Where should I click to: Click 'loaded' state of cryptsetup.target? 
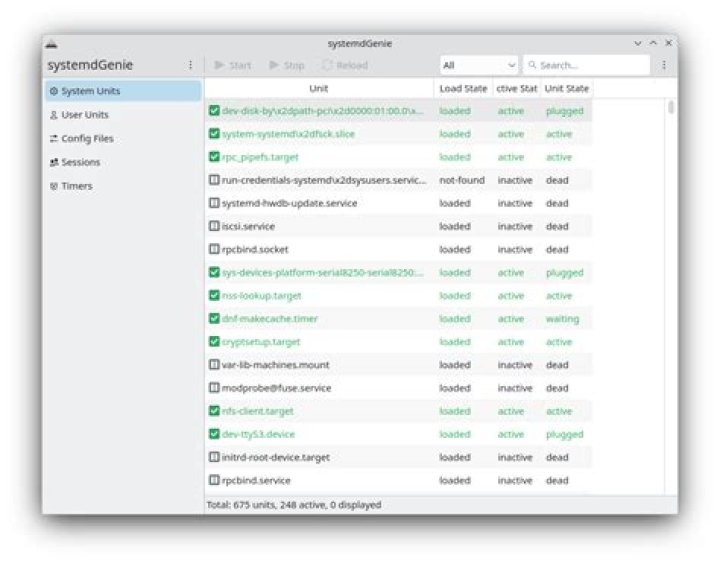(455, 342)
